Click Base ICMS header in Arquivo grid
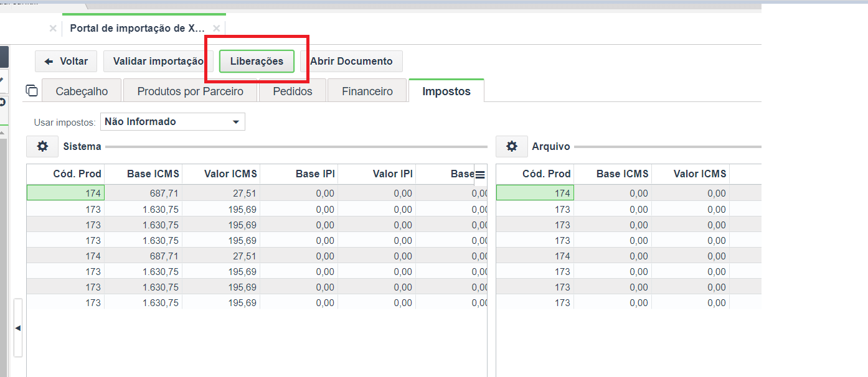 tap(613, 174)
